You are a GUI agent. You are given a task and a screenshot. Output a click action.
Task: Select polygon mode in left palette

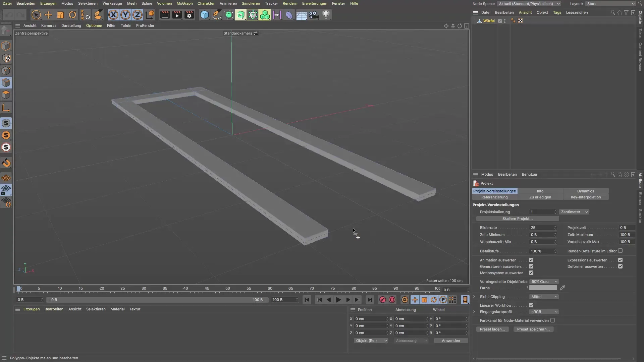[6, 95]
